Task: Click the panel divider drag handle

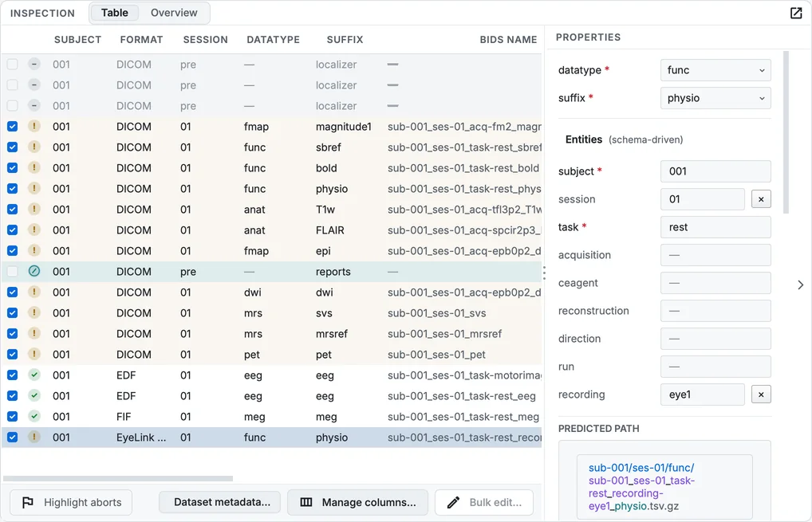Action: click(544, 273)
